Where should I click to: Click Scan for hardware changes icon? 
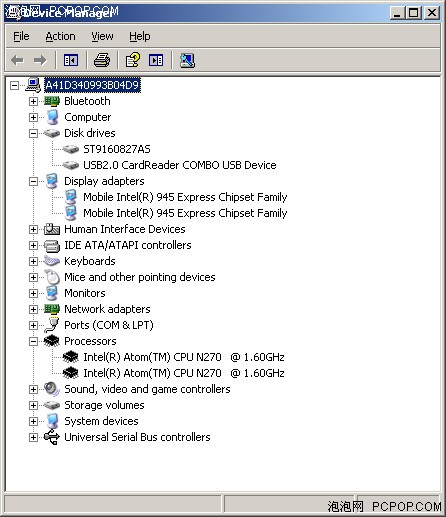(187, 60)
